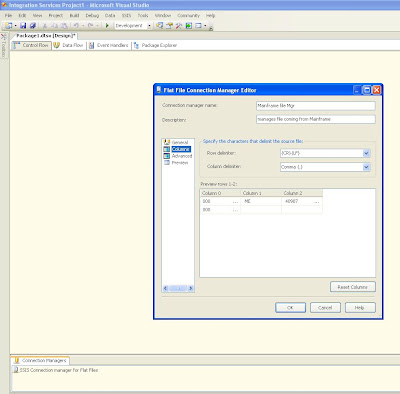Click the OK button in the dialog
Image resolution: width=400 pixels, height=394 pixels.
290,308
